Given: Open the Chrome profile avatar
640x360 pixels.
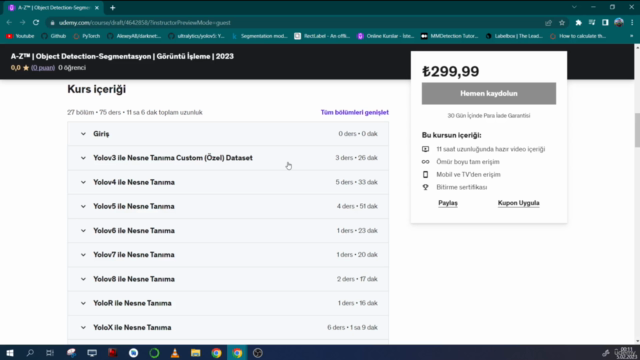Looking at the screenshot, I should coord(619,23).
